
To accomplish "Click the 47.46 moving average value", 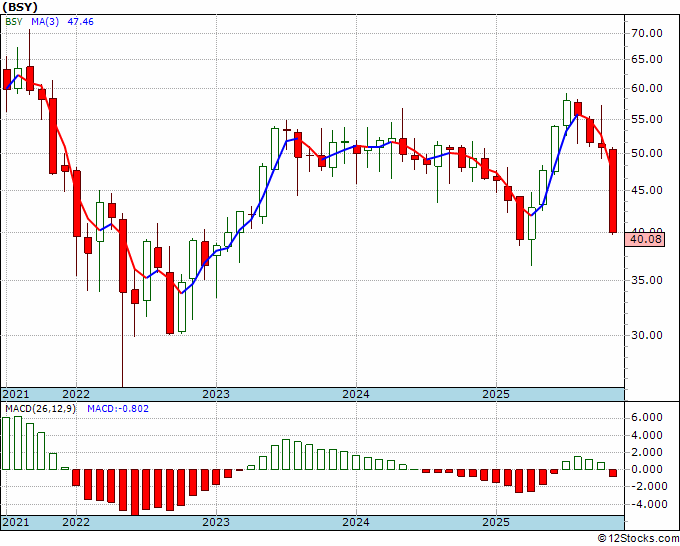I will (x=80, y=22).
